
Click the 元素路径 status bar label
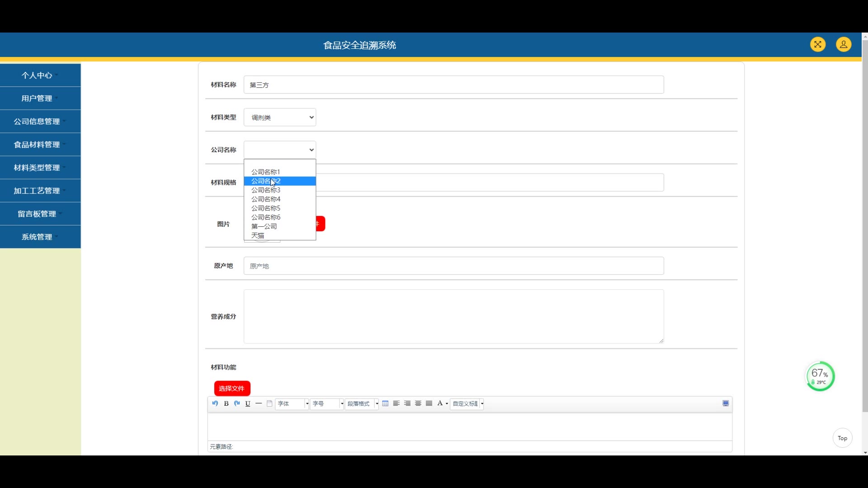(x=221, y=447)
